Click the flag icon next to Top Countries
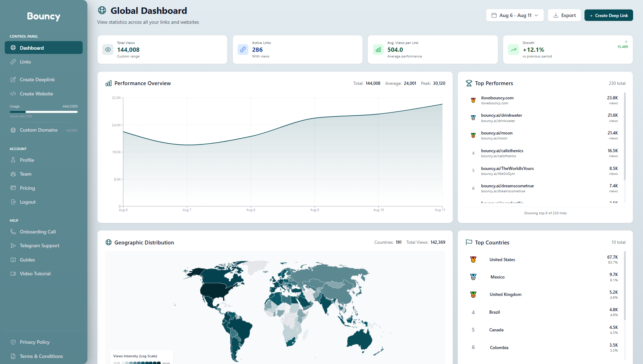 (469, 242)
